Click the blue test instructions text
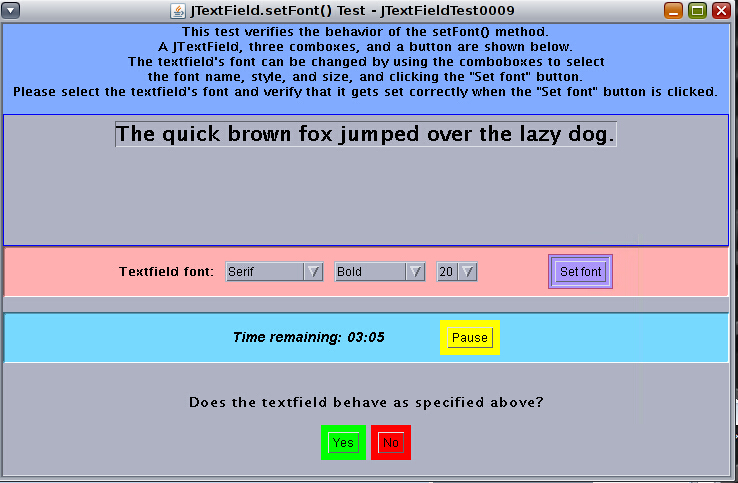 [x=365, y=62]
